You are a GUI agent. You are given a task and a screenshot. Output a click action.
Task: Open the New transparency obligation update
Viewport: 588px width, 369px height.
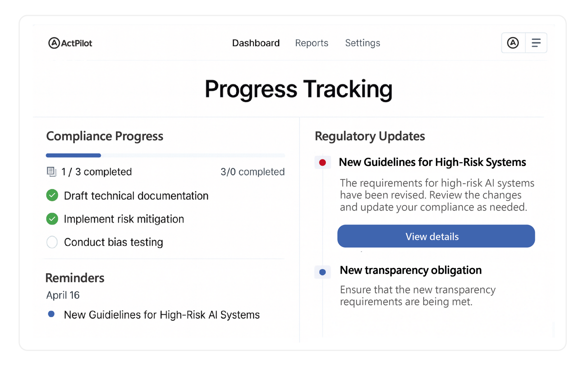coord(410,270)
